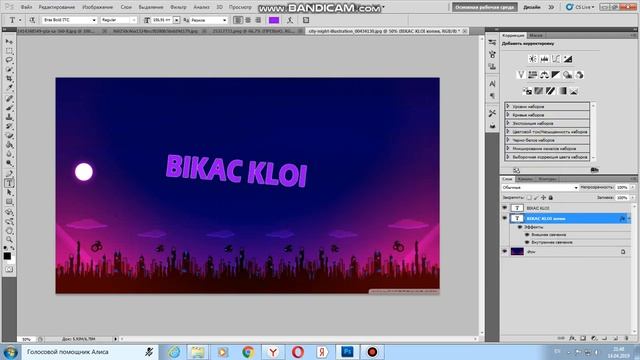
Task: Click Основная рабочая среда workspace button
Action: point(485,7)
